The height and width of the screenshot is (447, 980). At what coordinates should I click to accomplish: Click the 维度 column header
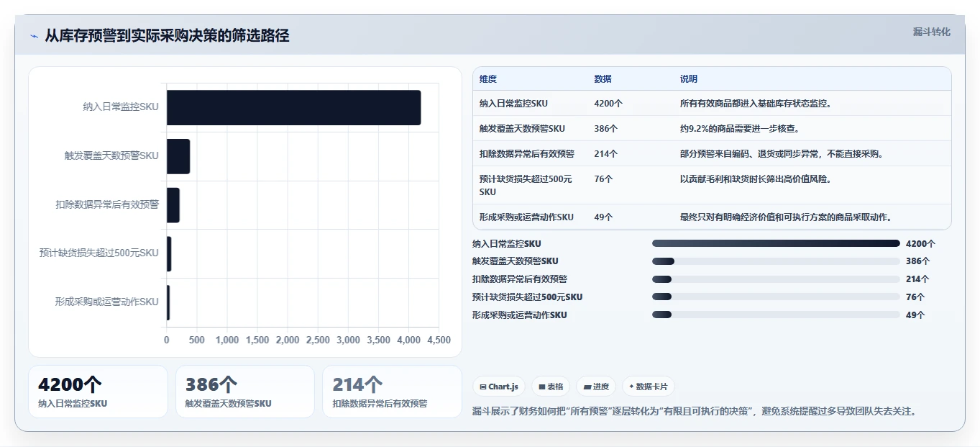(x=488, y=79)
